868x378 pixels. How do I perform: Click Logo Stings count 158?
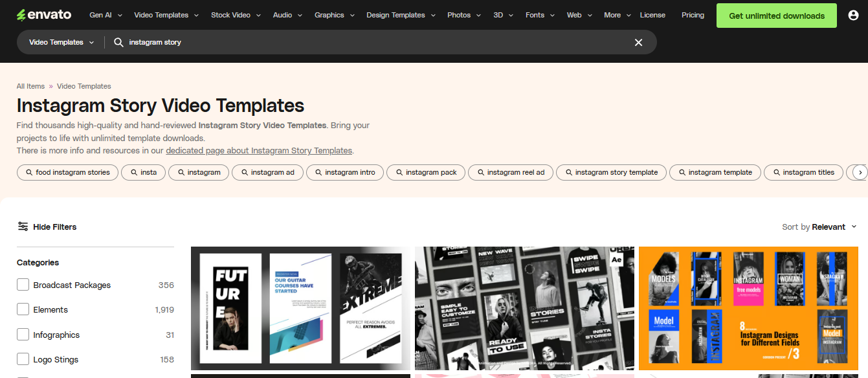click(x=167, y=359)
